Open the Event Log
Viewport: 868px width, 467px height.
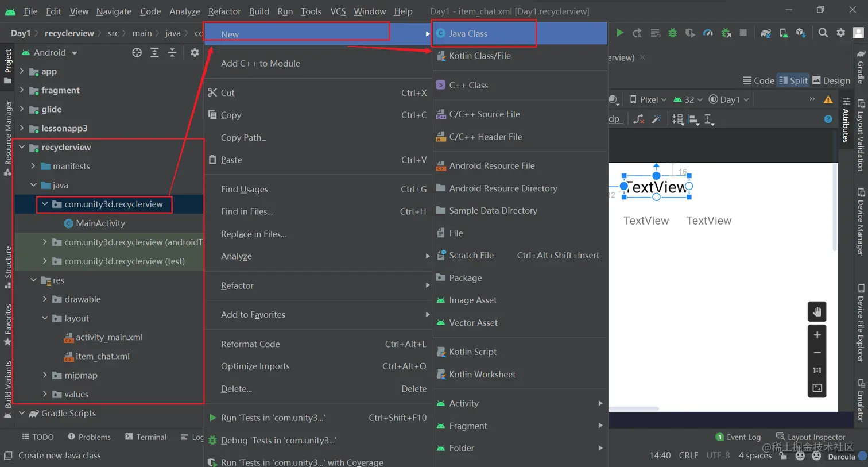(x=738, y=437)
